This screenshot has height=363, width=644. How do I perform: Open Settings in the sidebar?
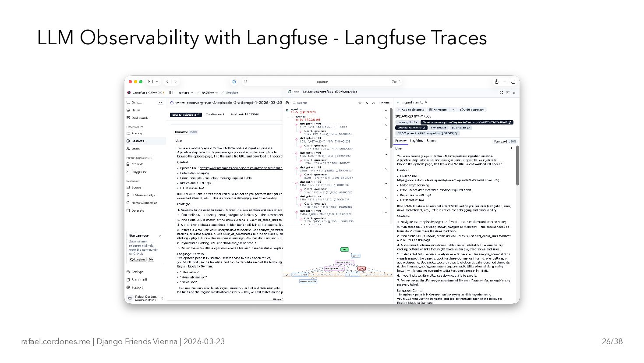click(x=137, y=272)
